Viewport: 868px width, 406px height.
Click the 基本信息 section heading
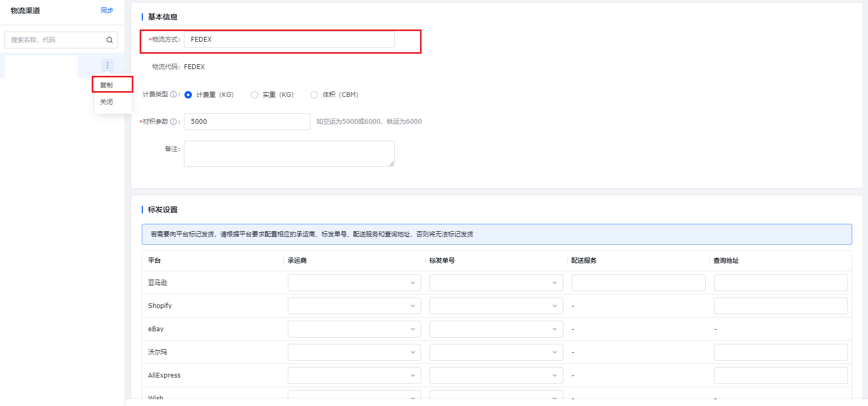tap(163, 17)
